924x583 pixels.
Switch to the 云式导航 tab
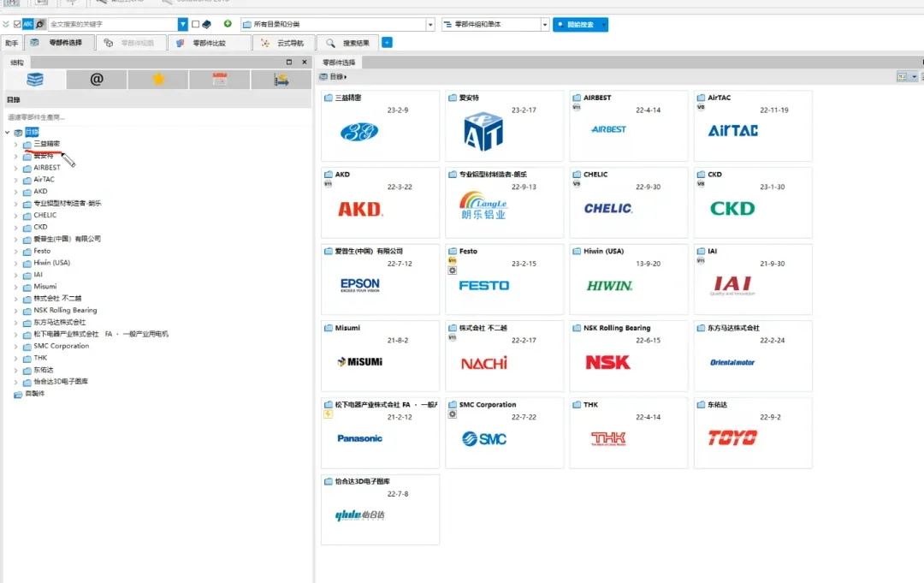(283, 43)
